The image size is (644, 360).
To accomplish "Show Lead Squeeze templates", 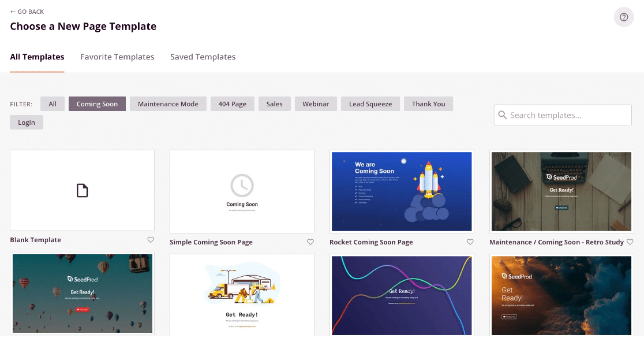I will point(370,103).
